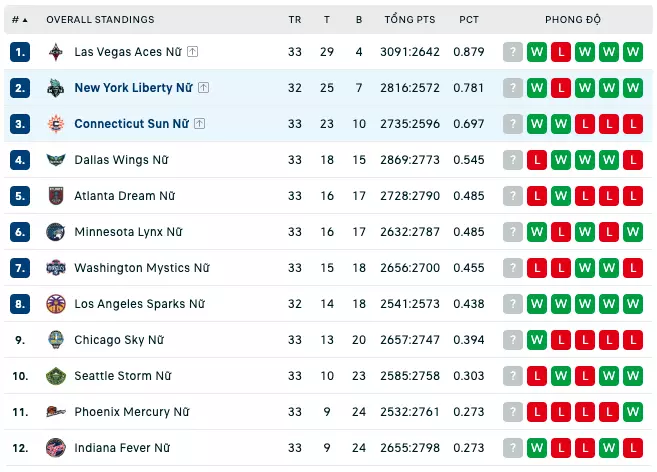Image resolution: width=657 pixels, height=472 pixels.
Task: Sort the table by TỔNG PTS column
Action: pyautogui.click(x=410, y=19)
